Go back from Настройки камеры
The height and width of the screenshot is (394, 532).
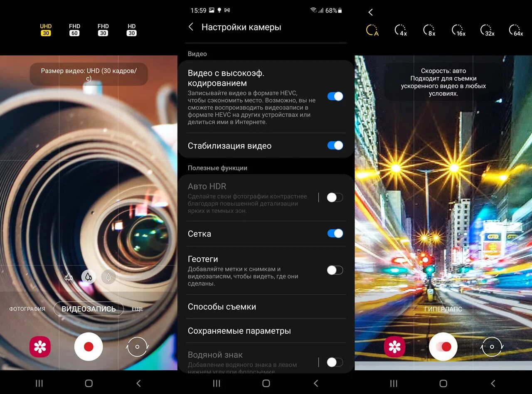point(191,27)
